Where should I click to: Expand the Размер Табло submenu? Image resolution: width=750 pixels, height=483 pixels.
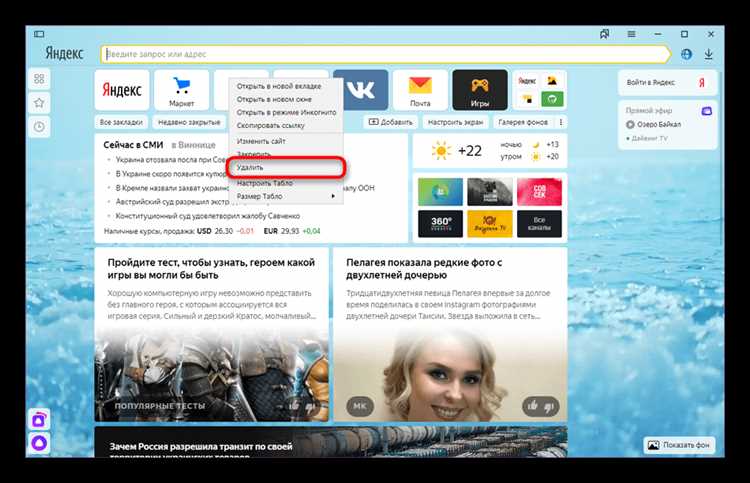click(x=286, y=196)
